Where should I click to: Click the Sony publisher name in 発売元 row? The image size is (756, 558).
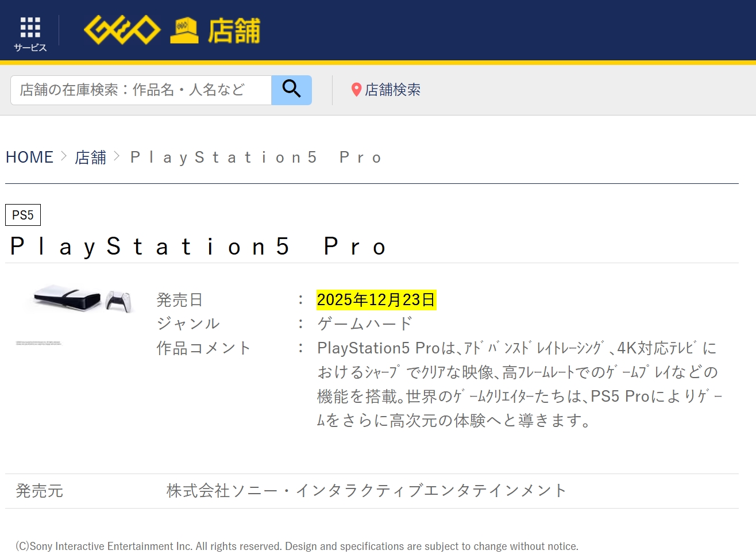click(367, 490)
